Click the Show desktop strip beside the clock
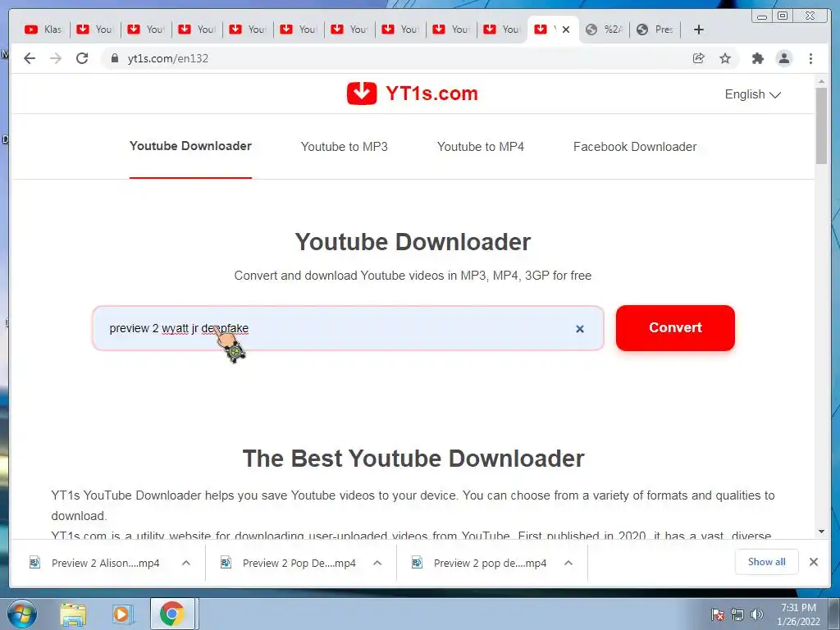The width and height of the screenshot is (840, 630). pos(834,614)
